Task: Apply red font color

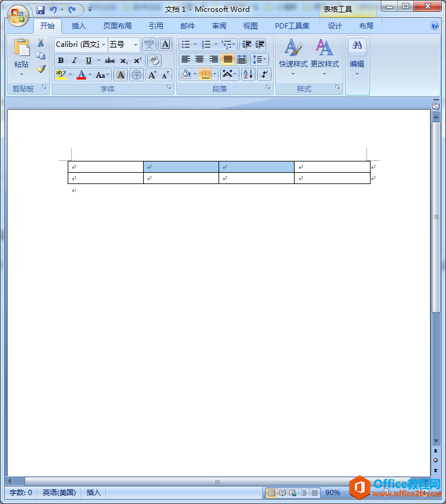Action: point(81,75)
